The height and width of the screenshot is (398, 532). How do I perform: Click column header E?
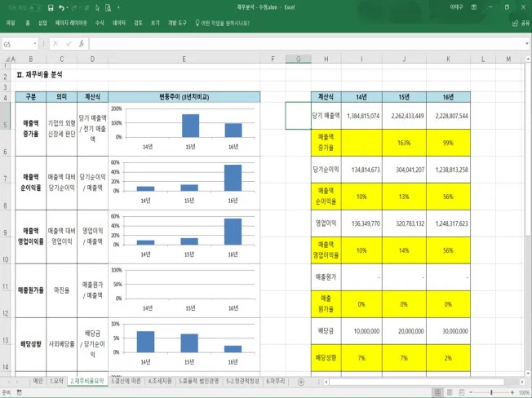184,60
